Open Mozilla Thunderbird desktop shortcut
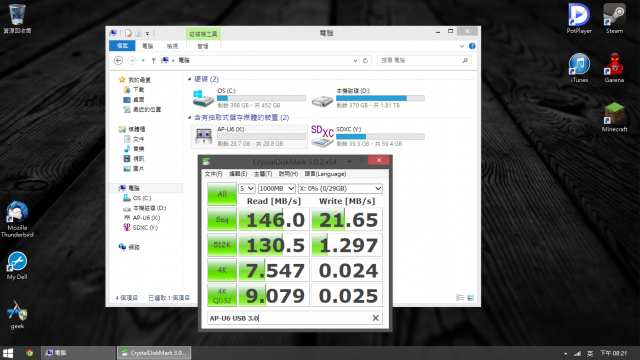Image resolution: width=640 pixels, height=360 pixels. pos(17,219)
